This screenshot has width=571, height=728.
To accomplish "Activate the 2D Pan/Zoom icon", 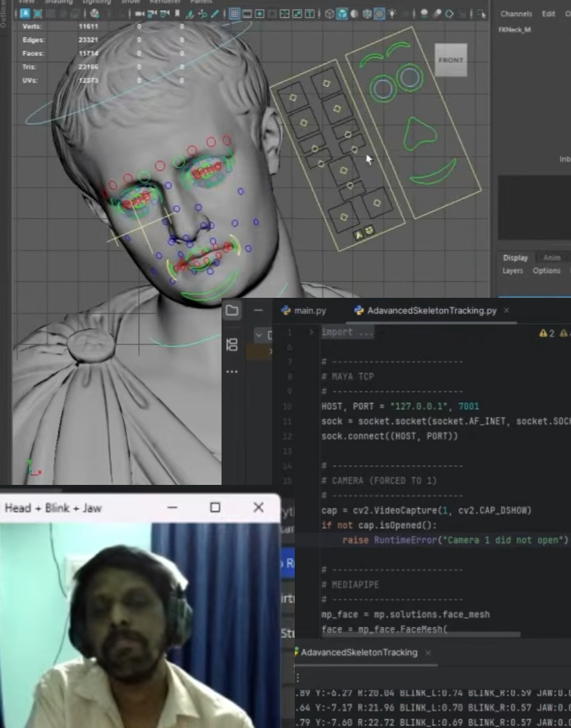I will coord(202,14).
